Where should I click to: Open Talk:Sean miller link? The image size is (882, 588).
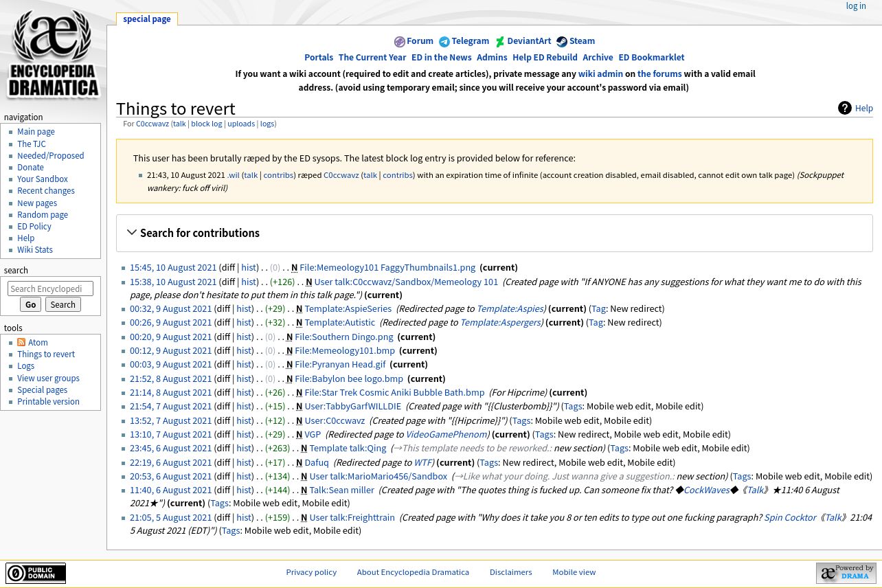pos(341,490)
